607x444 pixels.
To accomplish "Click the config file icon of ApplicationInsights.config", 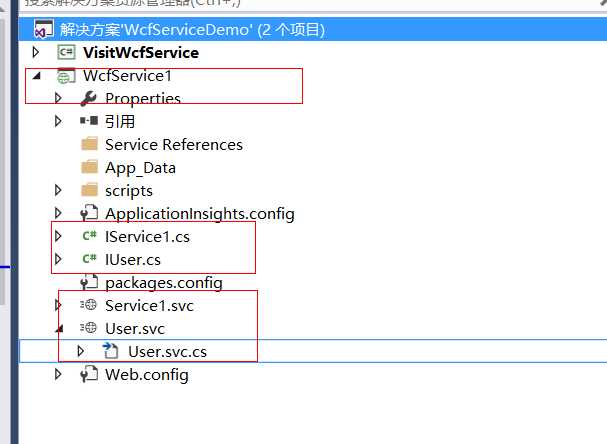I will (89, 213).
